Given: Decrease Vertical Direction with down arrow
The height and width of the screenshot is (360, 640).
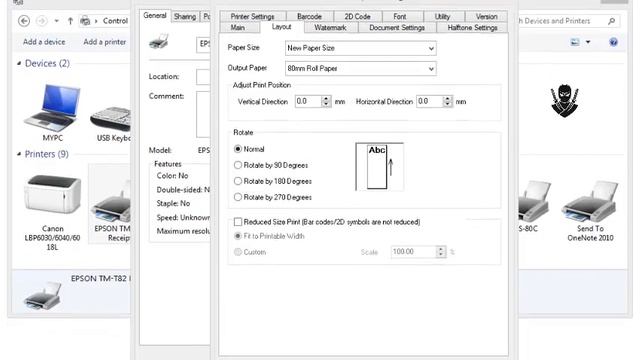Looking at the screenshot, I should [x=326, y=104].
